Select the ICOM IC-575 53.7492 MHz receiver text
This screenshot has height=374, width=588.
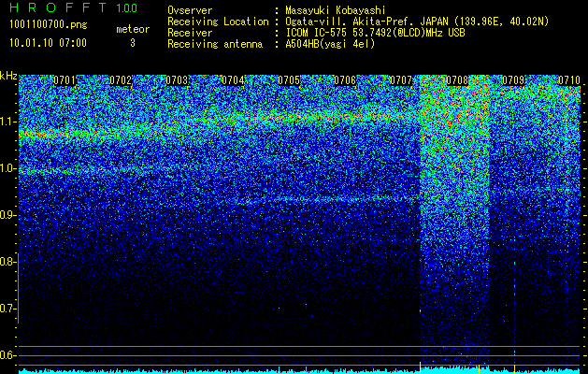(x=375, y=33)
